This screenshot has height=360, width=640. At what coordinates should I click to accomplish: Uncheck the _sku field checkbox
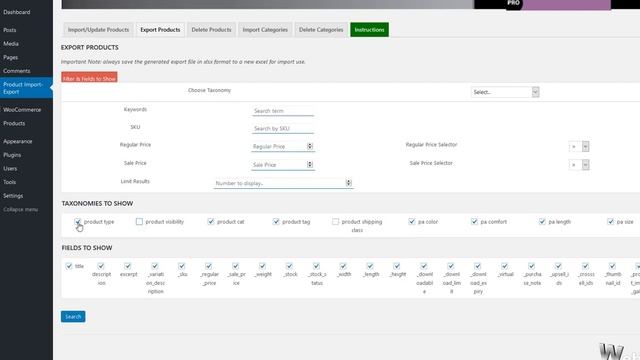[182, 266]
